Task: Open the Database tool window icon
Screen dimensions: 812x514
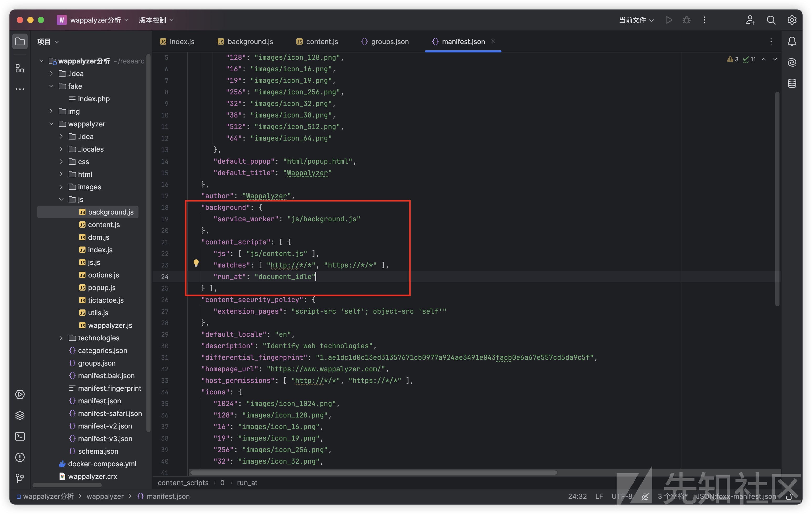Action: [792, 83]
